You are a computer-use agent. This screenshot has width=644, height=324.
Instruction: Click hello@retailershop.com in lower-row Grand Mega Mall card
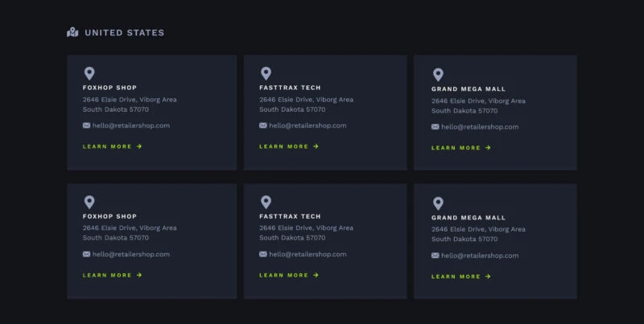[480, 256]
